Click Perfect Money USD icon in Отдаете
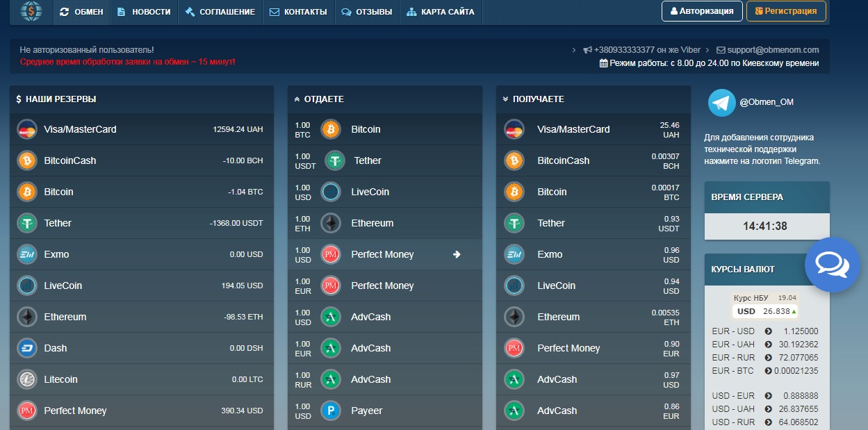868x430 pixels. (x=331, y=254)
